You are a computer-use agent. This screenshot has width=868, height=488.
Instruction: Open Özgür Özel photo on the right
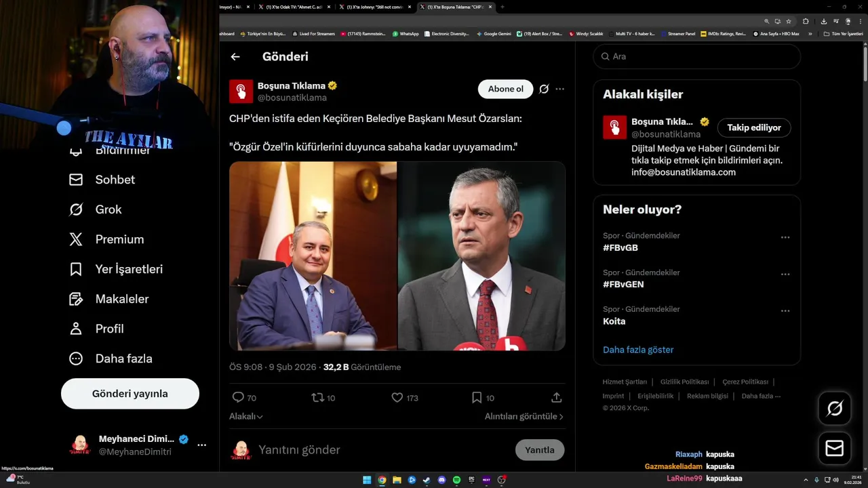click(481, 256)
